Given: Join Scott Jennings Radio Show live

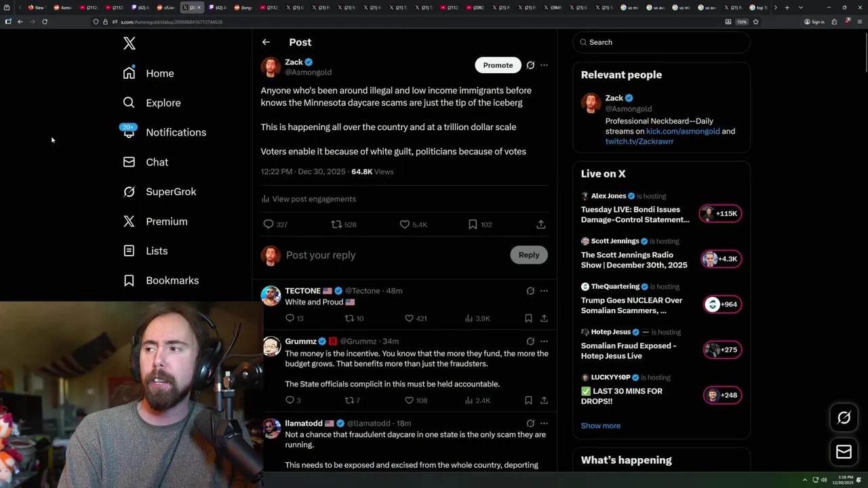Looking at the screenshot, I should pos(721,259).
